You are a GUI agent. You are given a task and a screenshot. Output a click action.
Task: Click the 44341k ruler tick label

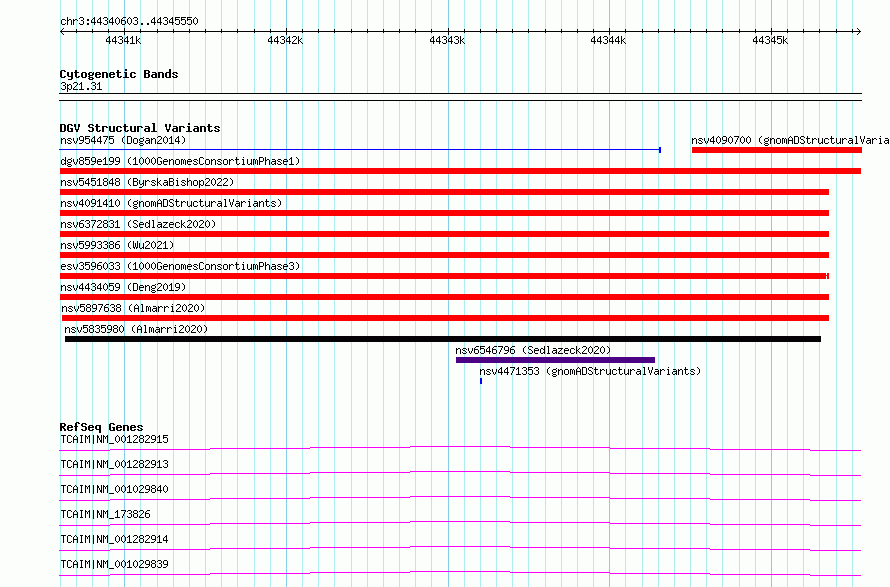click(x=123, y=40)
